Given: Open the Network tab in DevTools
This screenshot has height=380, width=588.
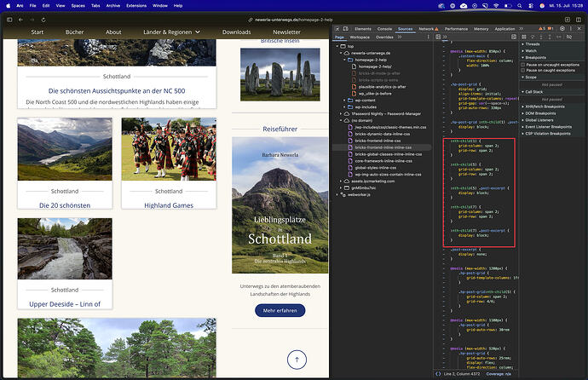Looking at the screenshot, I should pyautogui.click(x=426, y=29).
